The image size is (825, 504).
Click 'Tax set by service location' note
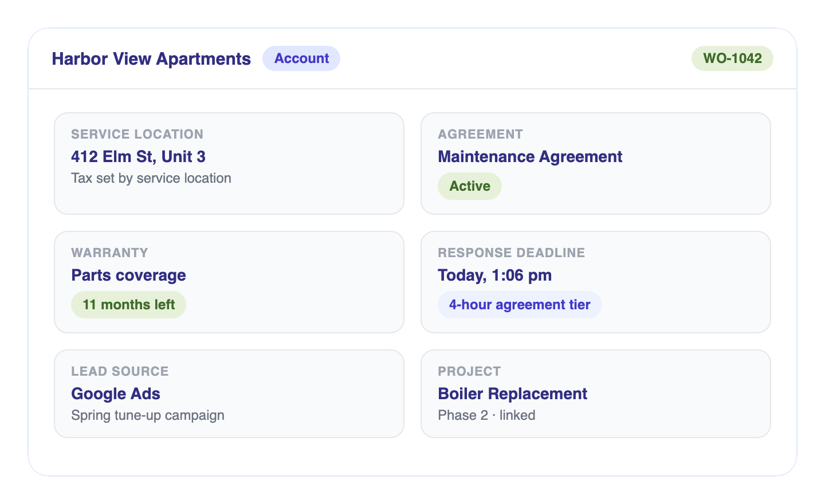[151, 178]
